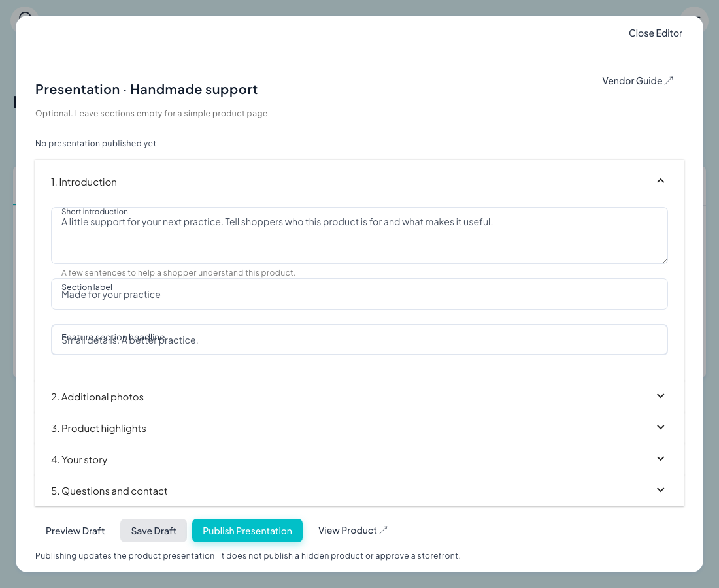The height and width of the screenshot is (588, 719).
Task: Open the Vendor Guide link
Action: (637, 81)
